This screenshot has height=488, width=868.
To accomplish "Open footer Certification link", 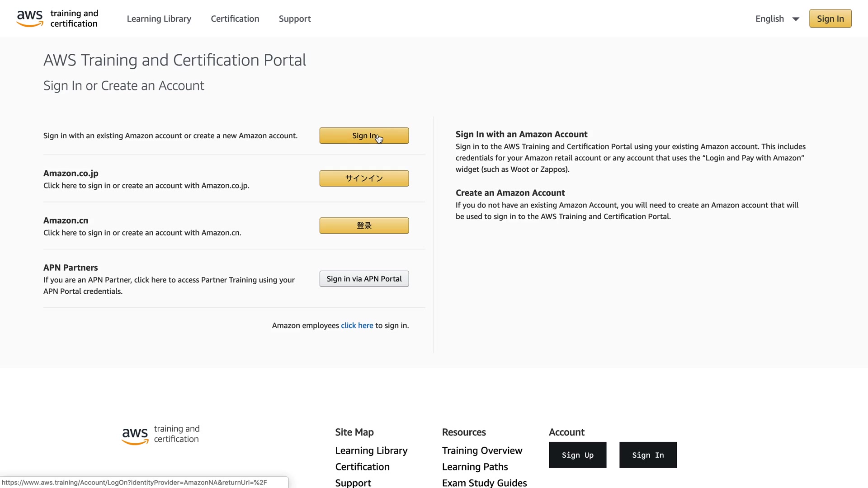I will tap(362, 467).
